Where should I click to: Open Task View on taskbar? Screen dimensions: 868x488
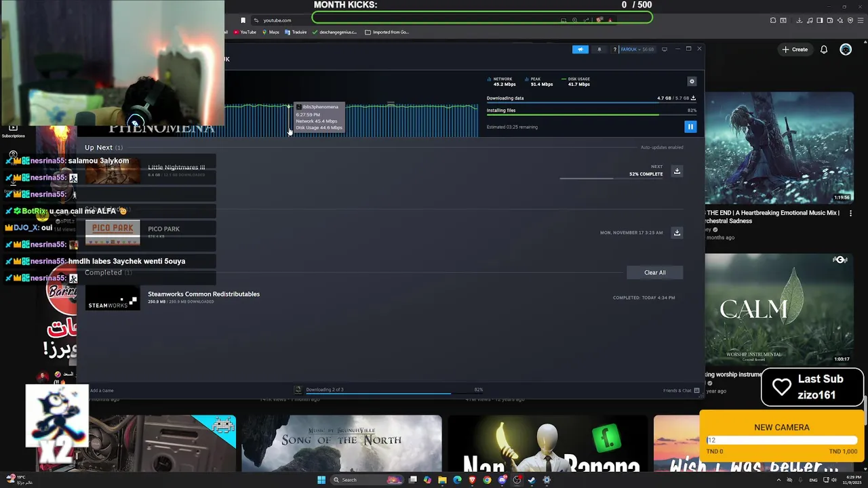tap(412, 480)
